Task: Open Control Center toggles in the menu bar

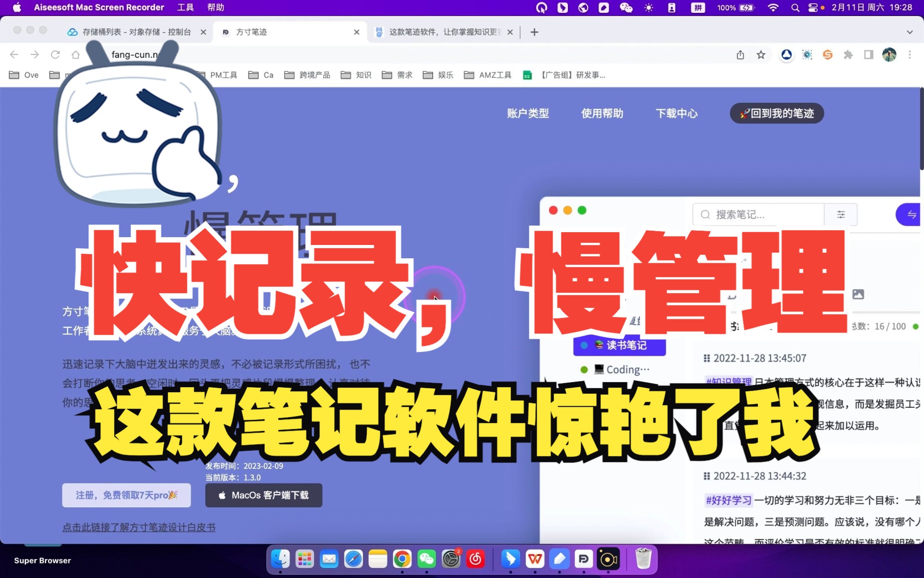Action: [x=812, y=7]
